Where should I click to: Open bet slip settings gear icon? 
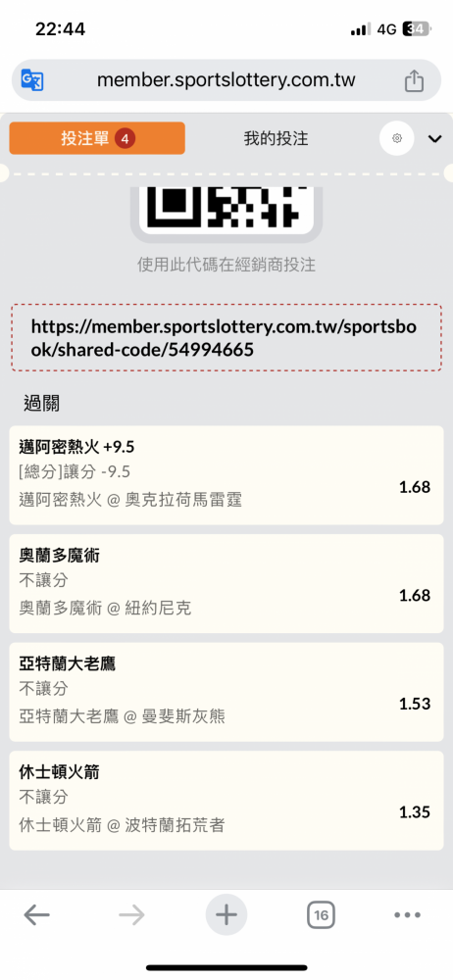click(397, 138)
